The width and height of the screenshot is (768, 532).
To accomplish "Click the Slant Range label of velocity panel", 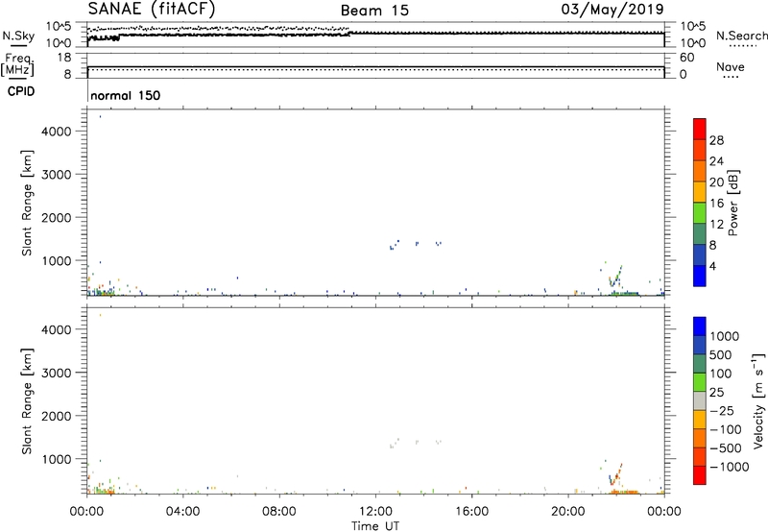I will 27,401.
